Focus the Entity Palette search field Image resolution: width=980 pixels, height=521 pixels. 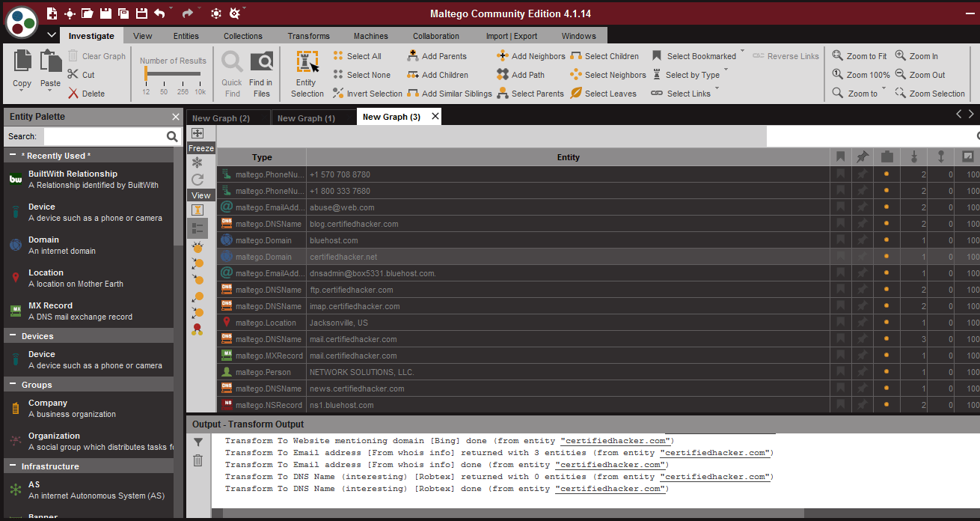pyautogui.click(x=104, y=136)
